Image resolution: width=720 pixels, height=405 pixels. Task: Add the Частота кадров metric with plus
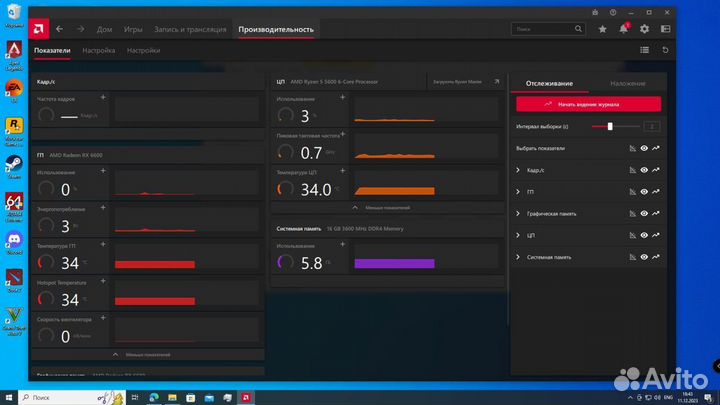point(103,97)
